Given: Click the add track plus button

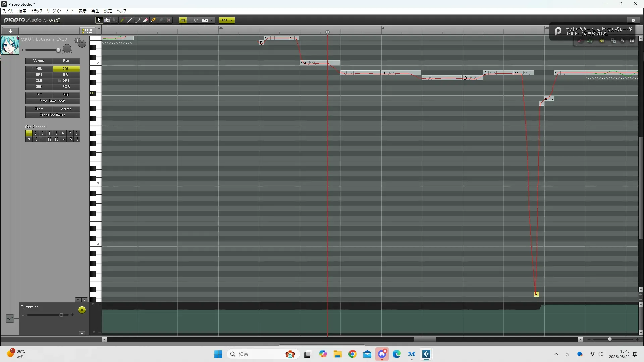Looking at the screenshot, I should pyautogui.click(x=10, y=31).
